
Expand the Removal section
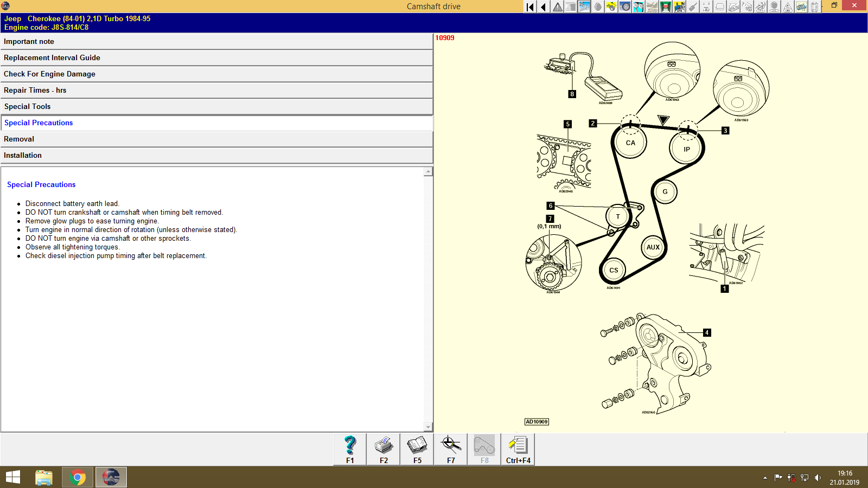217,139
